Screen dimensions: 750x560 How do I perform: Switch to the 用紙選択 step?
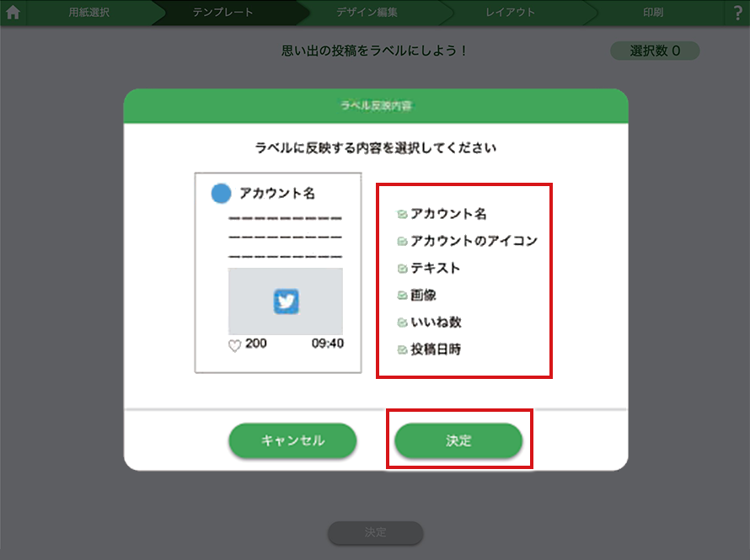89,13
